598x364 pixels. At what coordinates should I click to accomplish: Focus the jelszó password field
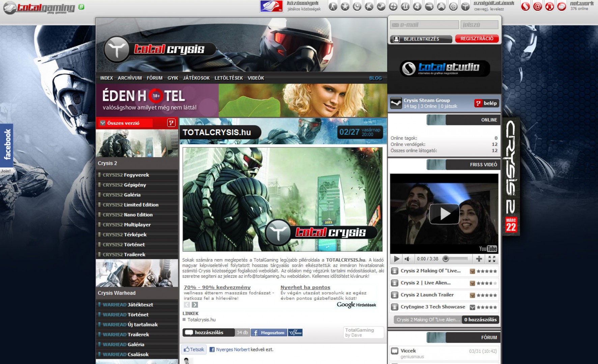479,25
